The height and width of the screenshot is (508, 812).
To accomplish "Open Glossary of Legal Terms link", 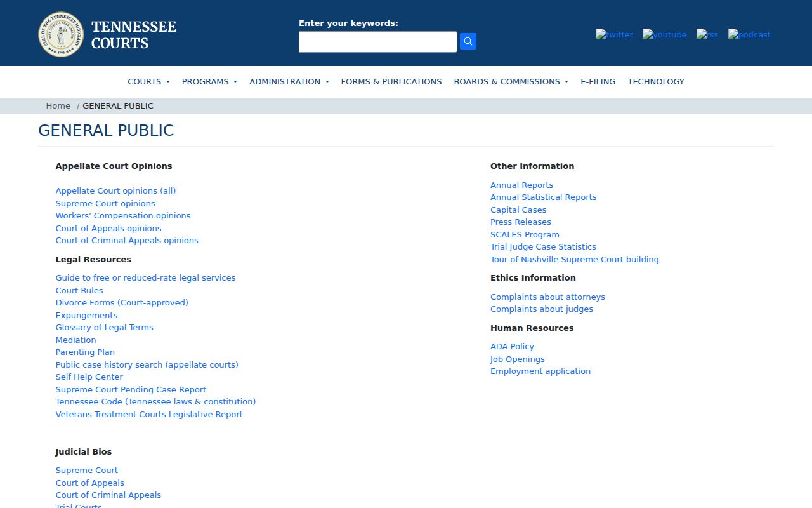I will (x=105, y=327).
